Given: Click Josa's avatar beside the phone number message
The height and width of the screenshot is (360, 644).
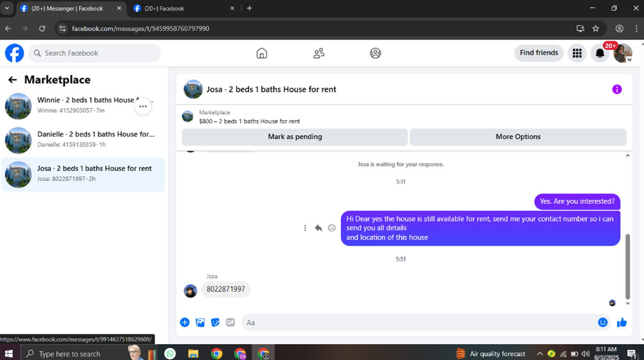Looking at the screenshot, I should click(190, 291).
